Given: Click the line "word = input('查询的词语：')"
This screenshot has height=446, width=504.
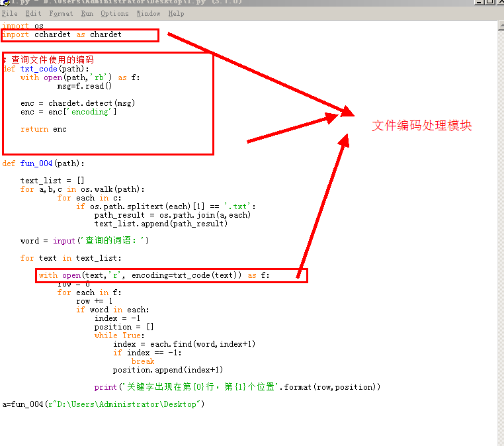Looking at the screenshot, I should (x=85, y=241).
